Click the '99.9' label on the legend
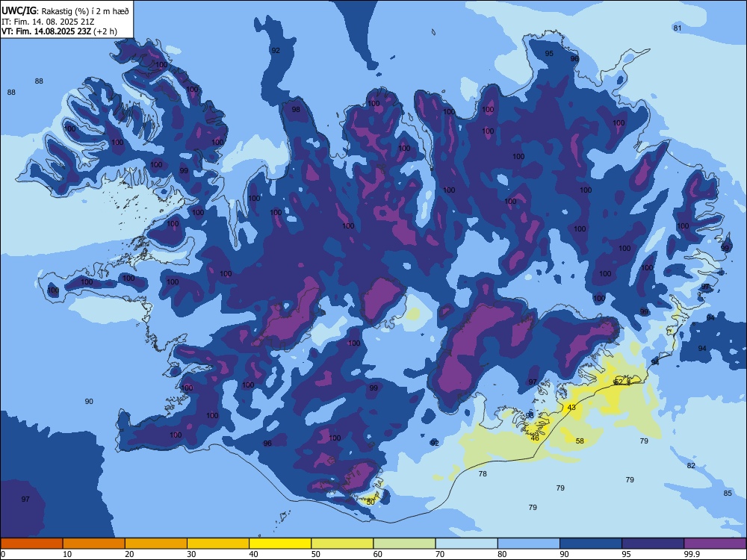 (692, 554)
